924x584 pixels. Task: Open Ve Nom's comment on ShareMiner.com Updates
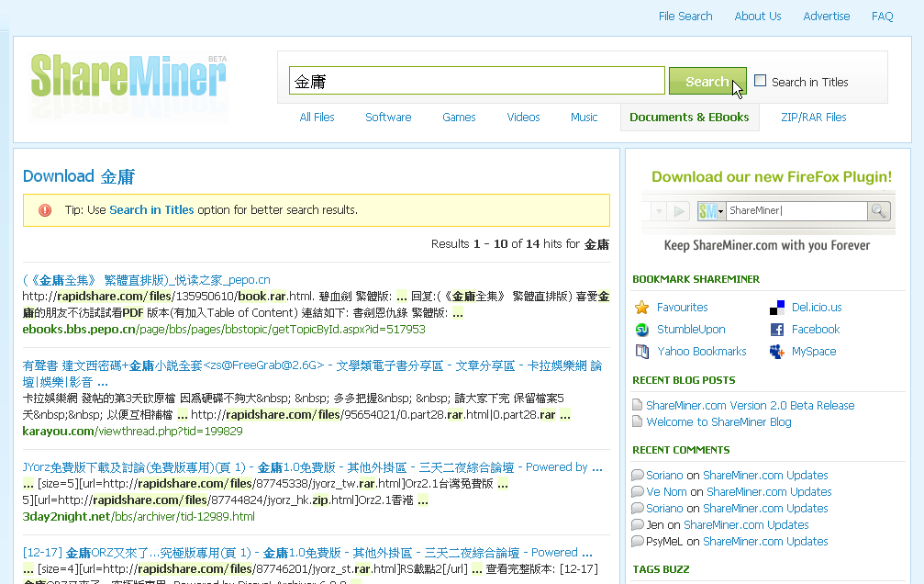[769, 491]
